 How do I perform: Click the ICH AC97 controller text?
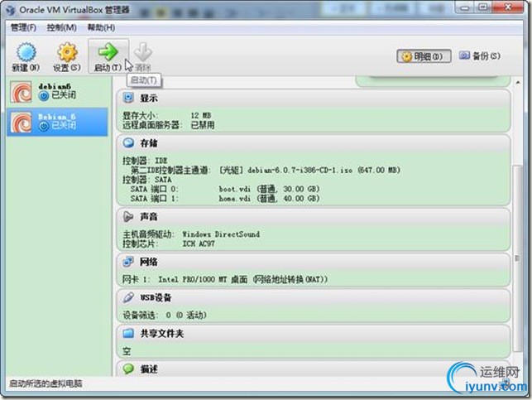pyautogui.click(x=199, y=243)
